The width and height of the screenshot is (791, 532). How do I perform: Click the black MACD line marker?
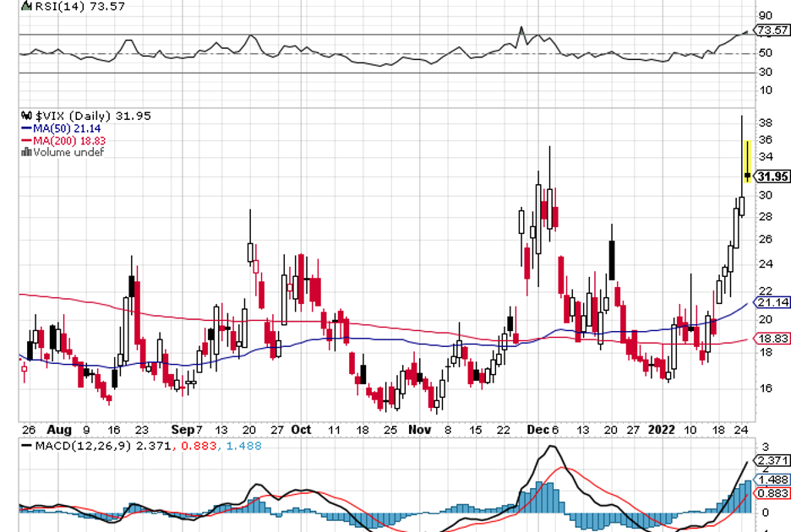[x=25, y=444]
